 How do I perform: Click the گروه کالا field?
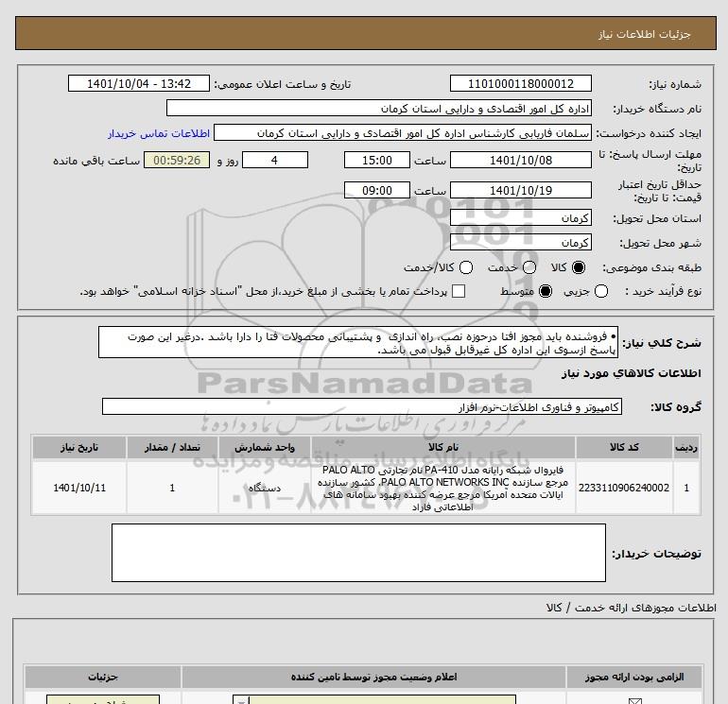click(x=362, y=407)
